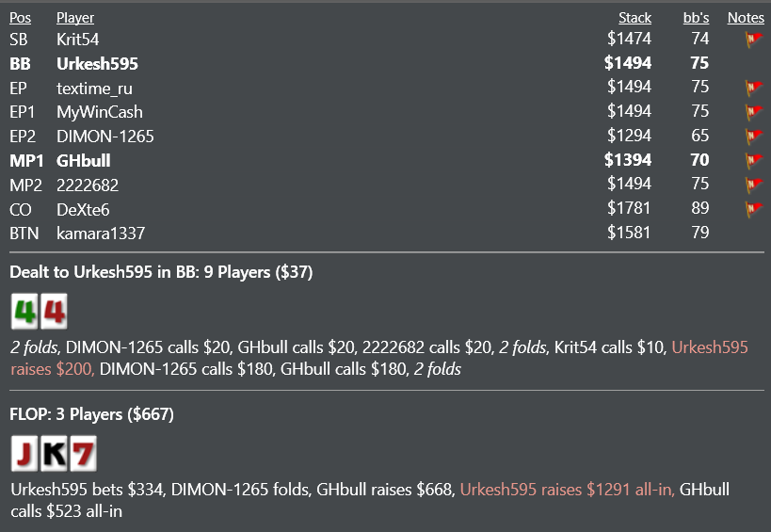The height and width of the screenshot is (532, 771).
Task: Sort by the bb's column header
Action: (x=696, y=18)
